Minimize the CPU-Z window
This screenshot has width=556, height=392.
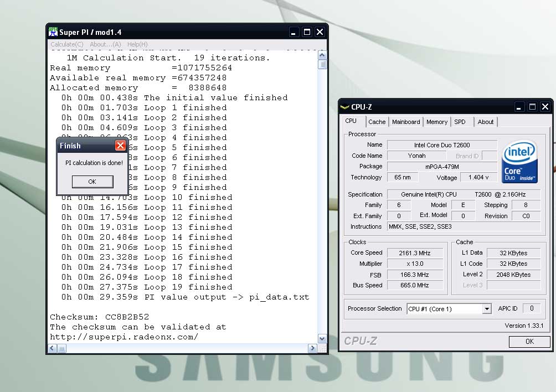tap(519, 107)
